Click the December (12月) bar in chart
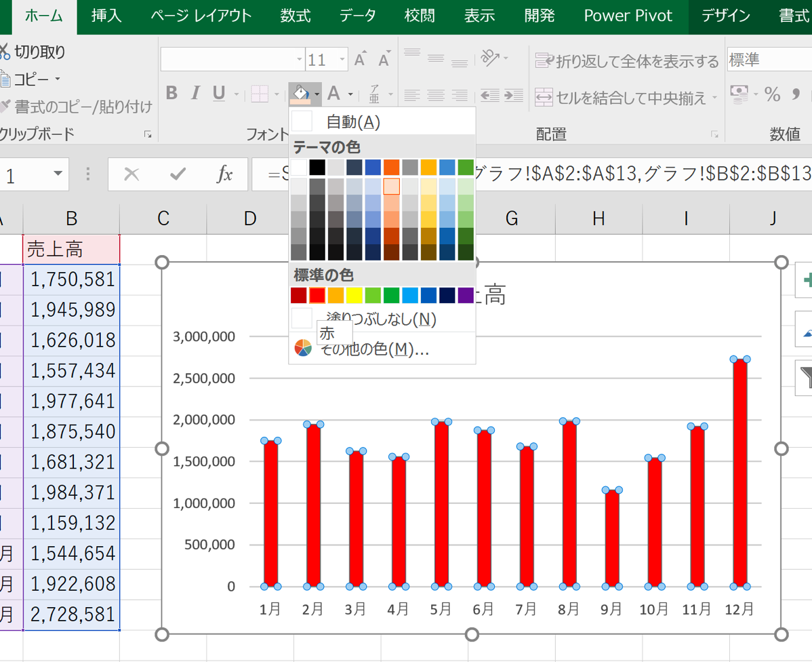 (x=740, y=473)
